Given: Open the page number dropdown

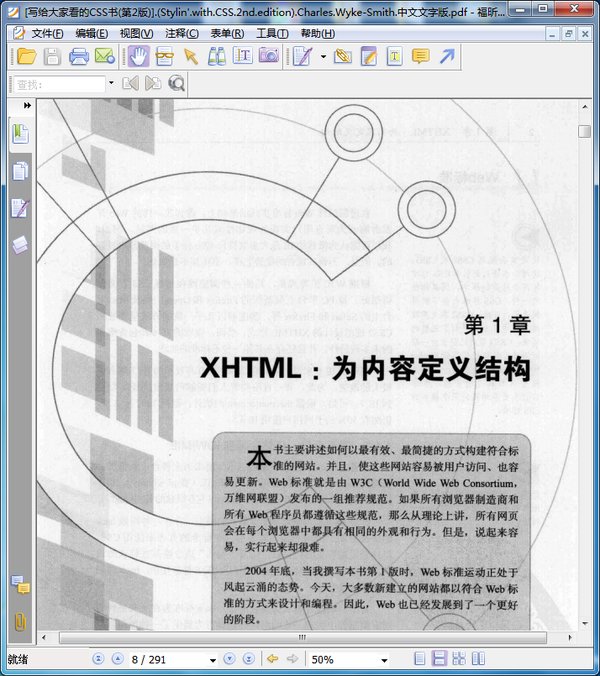Looking at the screenshot, I should 212,660.
